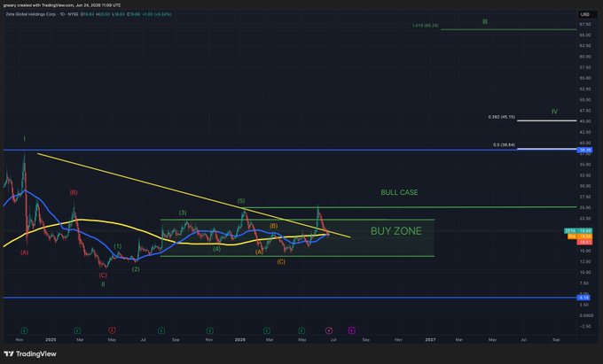Click the orange pre-market price tag
The image size is (603, 364).
(x=580, y=236)
